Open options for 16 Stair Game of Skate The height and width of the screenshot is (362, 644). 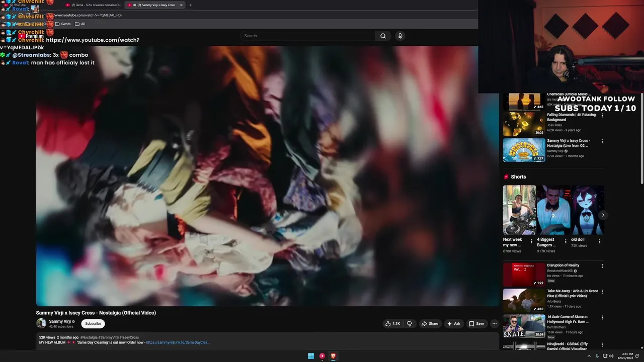pos(602,318)
